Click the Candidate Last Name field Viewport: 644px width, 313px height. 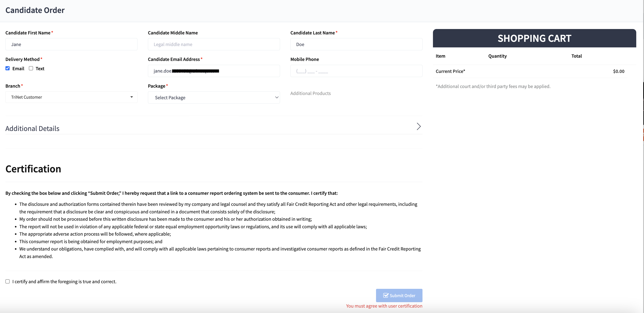click(x=356, y=44)
